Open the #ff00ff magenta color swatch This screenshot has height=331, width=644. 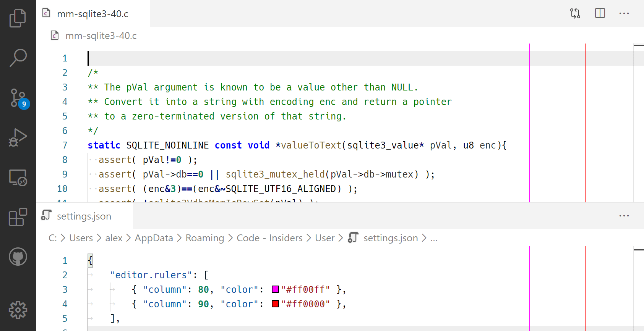point(275,289)
